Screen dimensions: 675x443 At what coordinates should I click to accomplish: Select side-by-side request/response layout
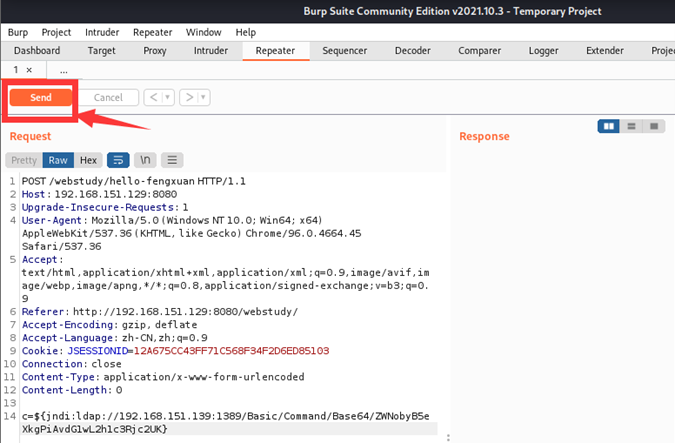pos(609,126)
